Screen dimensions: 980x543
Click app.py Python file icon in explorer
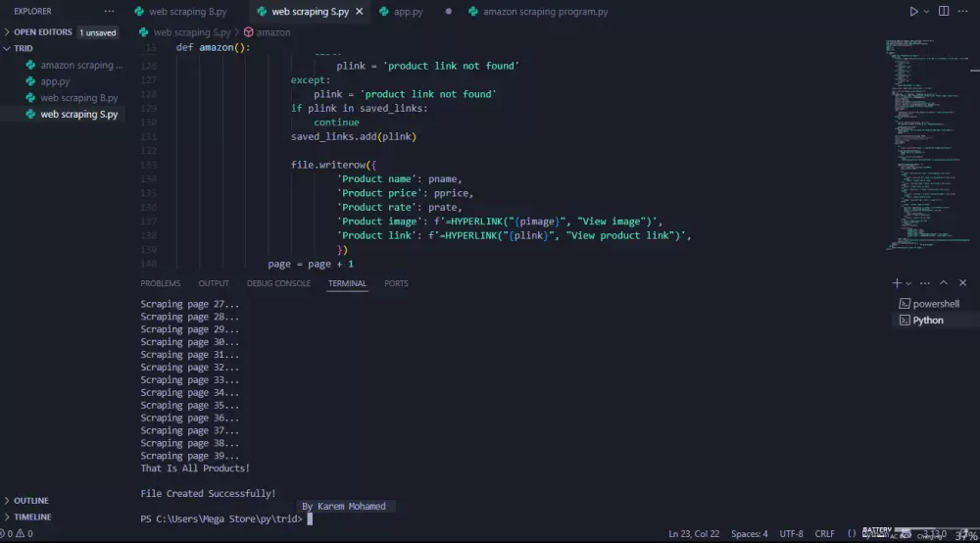30,81
